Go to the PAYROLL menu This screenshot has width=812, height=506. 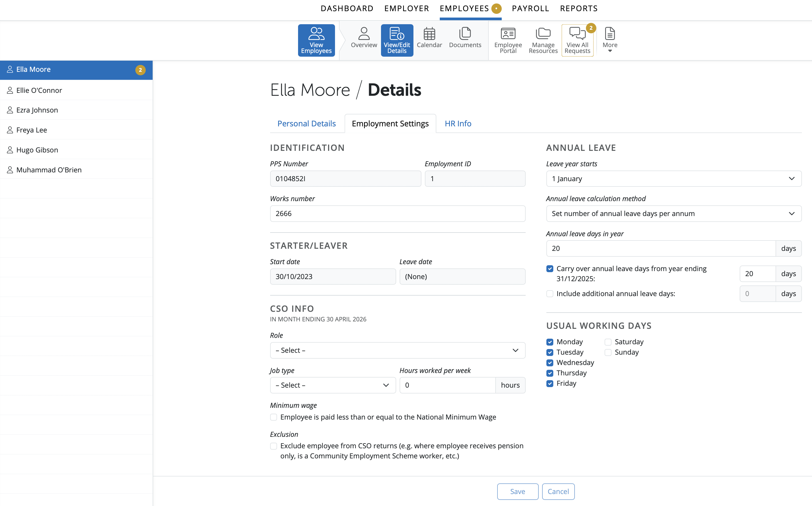click(x=530, y=8)
